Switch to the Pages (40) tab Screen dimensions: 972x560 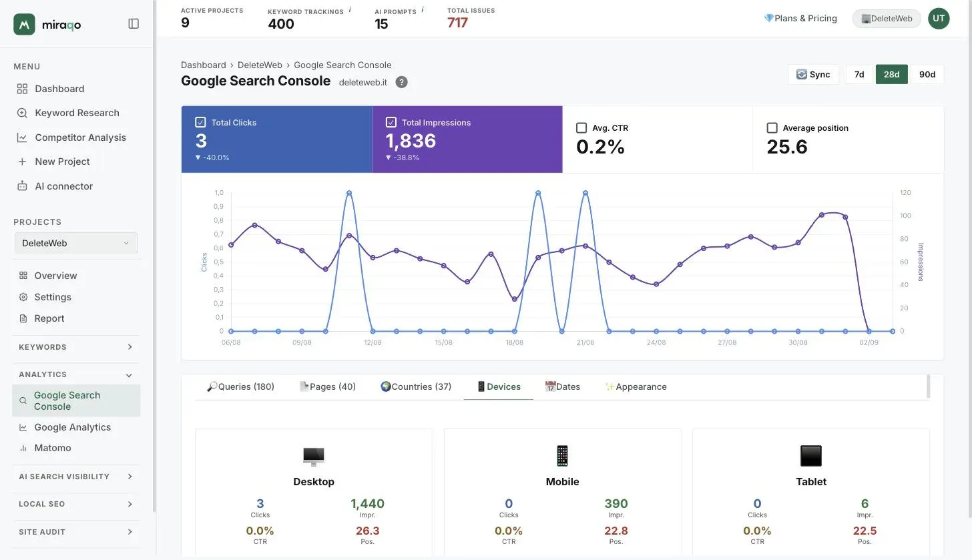pyautogui.click(x=327, y=386)
